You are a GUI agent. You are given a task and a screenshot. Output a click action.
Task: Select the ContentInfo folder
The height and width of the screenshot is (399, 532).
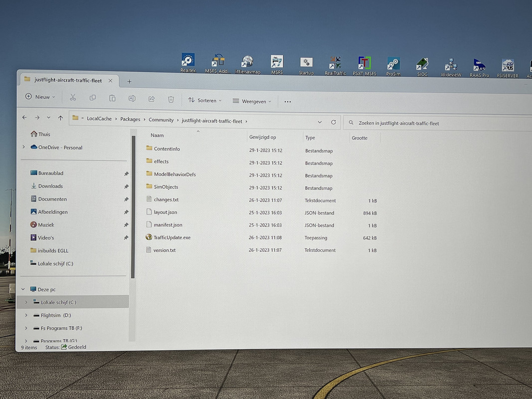coord(163,148)
